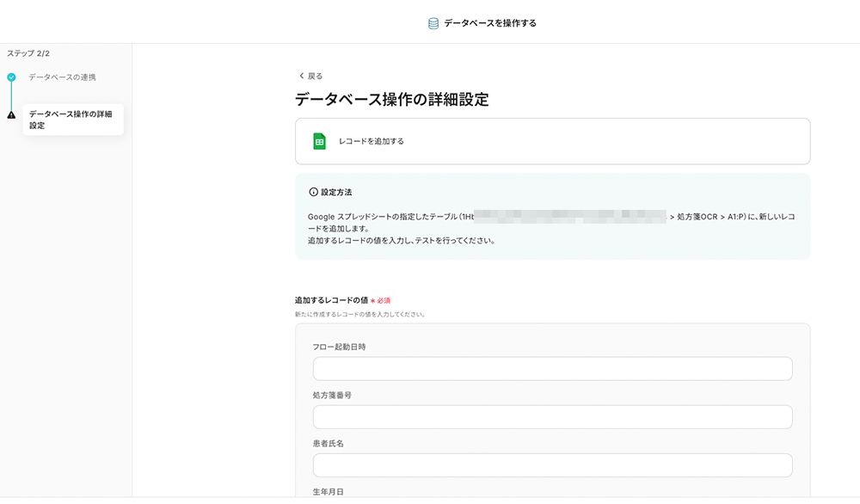The image size is (860, 504).
Task: Go back using the 戻る link
Action: tap(315, 76)
